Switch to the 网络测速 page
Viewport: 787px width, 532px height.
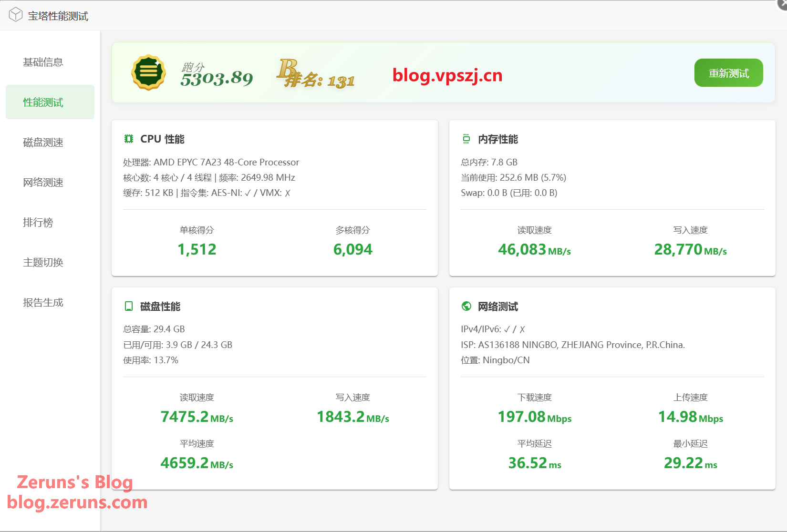(x=43, y=182)
